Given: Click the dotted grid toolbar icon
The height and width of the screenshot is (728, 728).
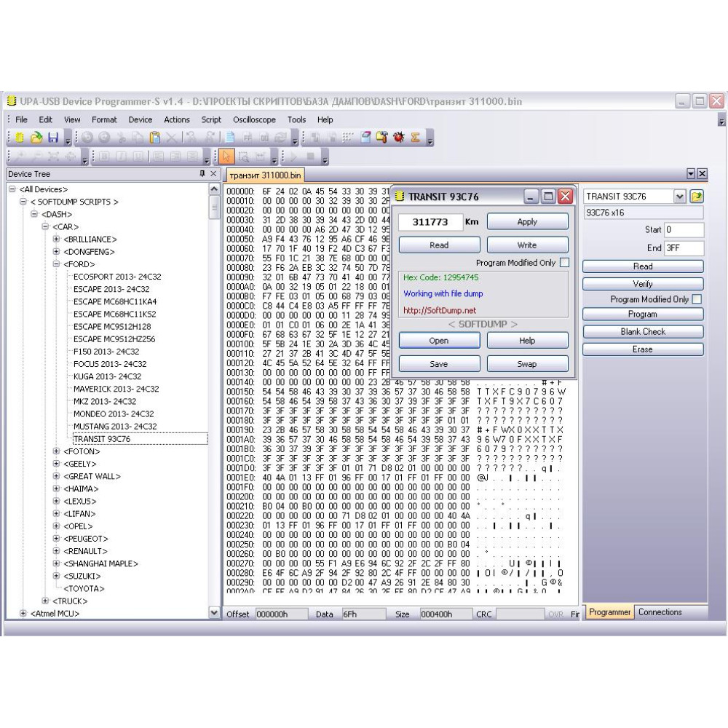Looking at the screenshot, I should click(x=349, y=138).
